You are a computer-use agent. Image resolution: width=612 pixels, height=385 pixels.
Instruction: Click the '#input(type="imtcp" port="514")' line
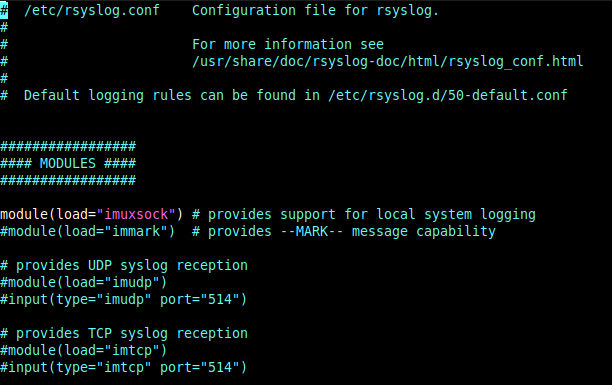pyautogui.click(x=123, y=367)
